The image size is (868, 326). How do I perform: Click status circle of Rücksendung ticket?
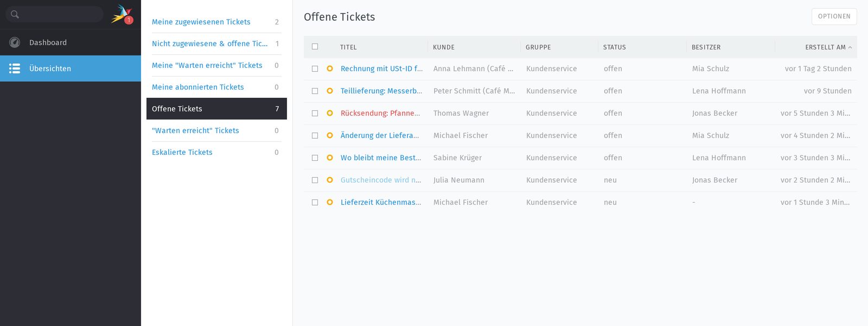[x=330, y=113]
